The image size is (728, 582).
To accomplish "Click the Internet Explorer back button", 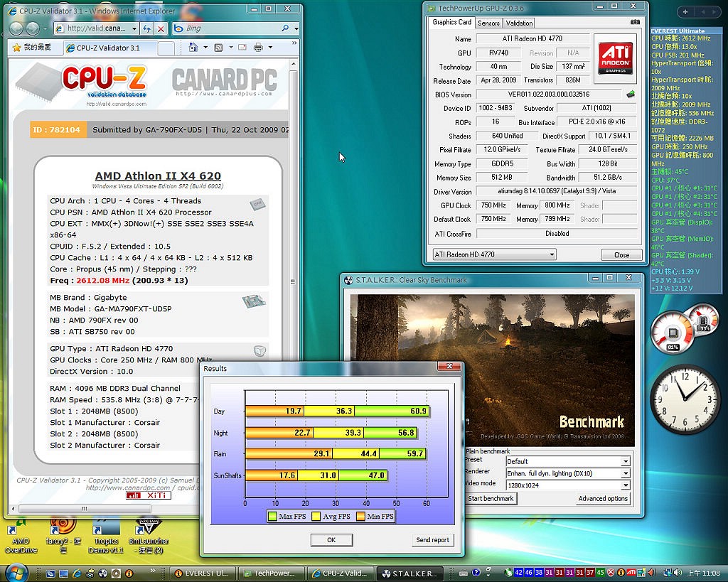I will coord(17,28).
